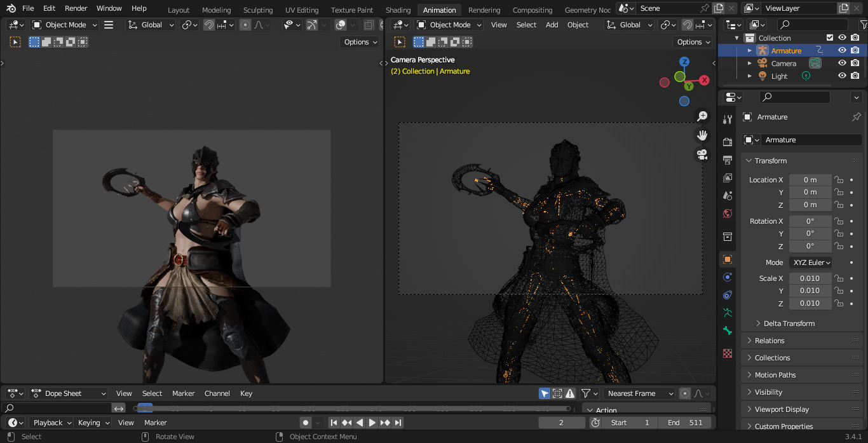Open the File menu
The width and height of the screenshot is (868, 443).
(28, 8)
